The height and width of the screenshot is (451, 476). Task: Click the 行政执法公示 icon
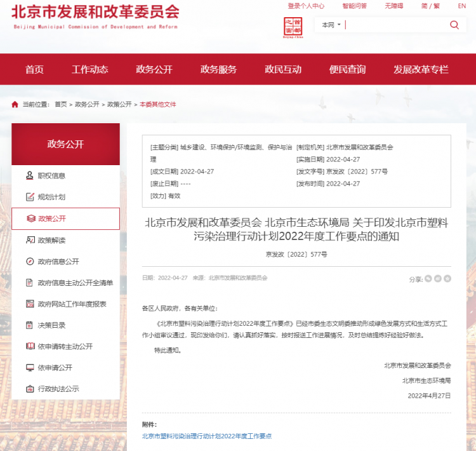(30, 389)
